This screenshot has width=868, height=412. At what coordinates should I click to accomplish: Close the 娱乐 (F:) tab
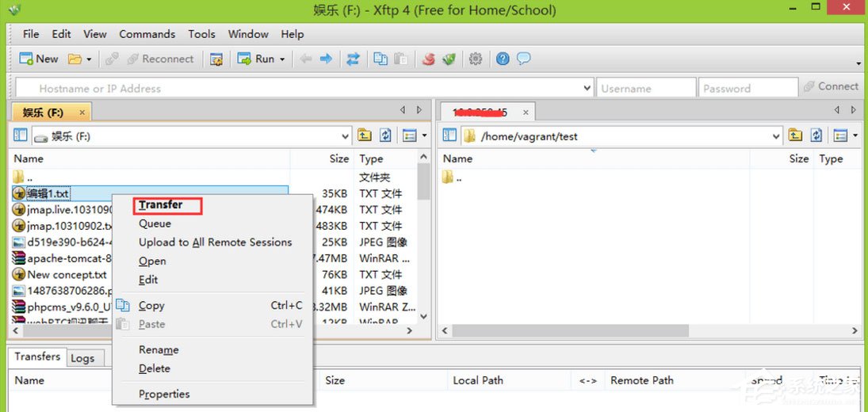[x=82, y=113]
